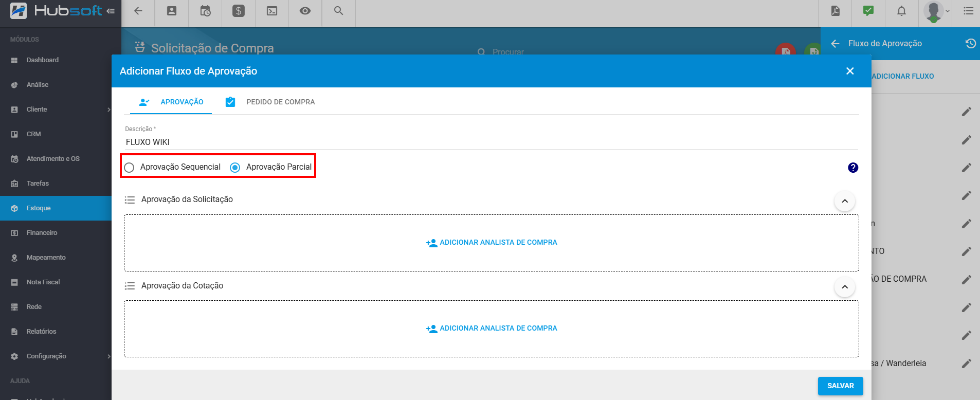Viewport: 980px width, 400px height.
Task: Add purchase analyst to Aprovação da Cotação
Action: pyautogui.click(x=492, y=329)
